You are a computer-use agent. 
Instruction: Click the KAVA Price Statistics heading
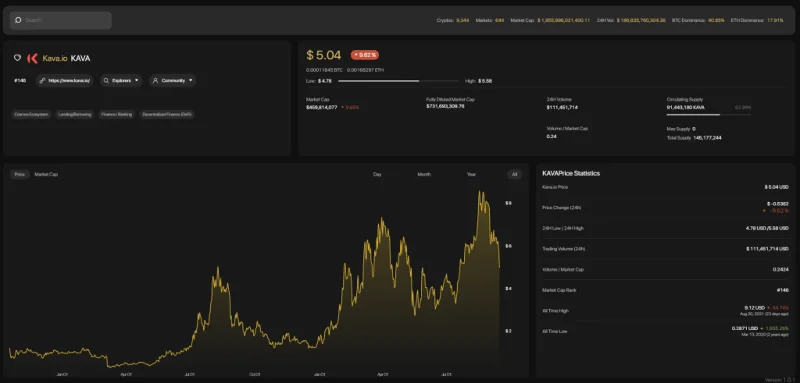(571, 173)
